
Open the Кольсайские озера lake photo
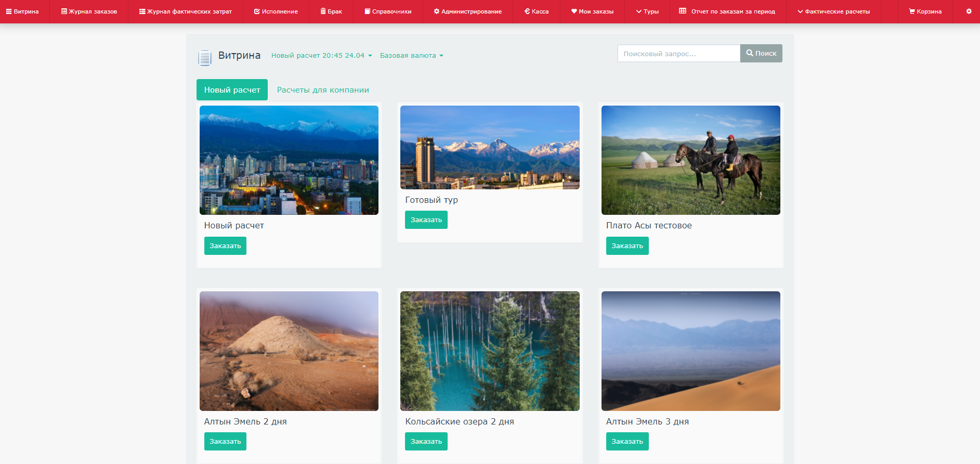[x=490, y=351]
